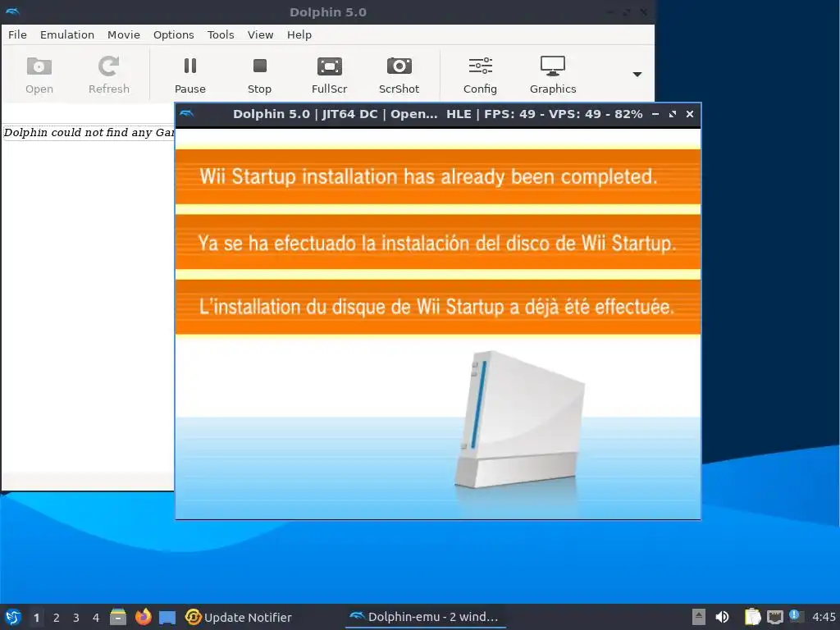Click the eject/removable media tray icon

699,617
